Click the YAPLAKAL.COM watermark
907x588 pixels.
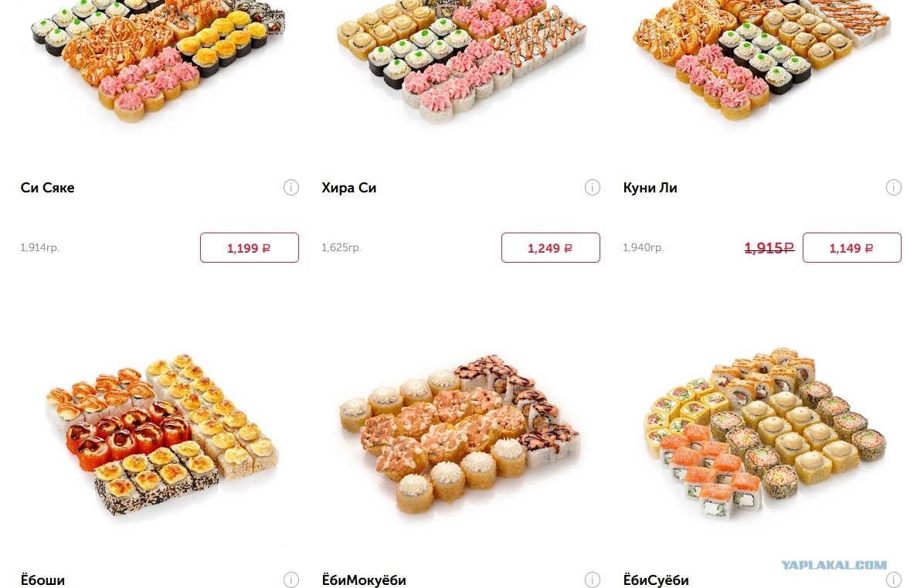(x=834, y=565)
